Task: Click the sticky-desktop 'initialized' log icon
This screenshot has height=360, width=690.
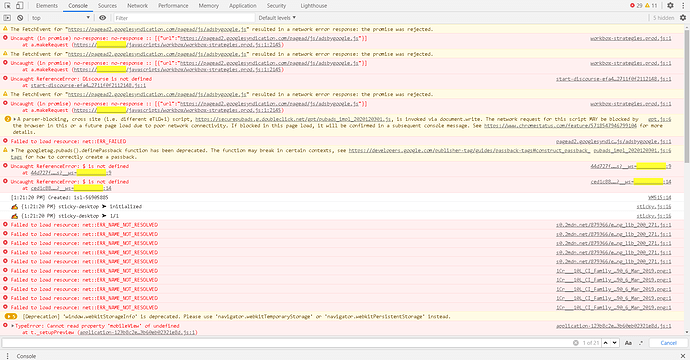Action: [15, 206]
